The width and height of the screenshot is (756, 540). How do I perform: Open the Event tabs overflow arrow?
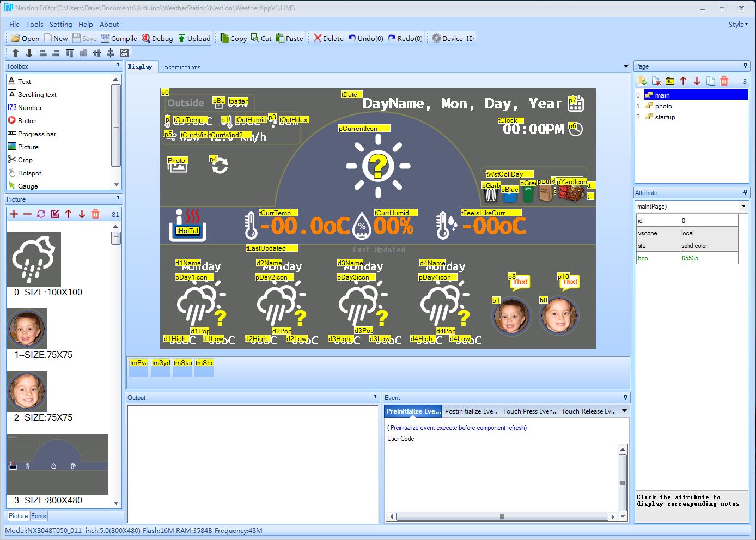(x=625, y=411)
